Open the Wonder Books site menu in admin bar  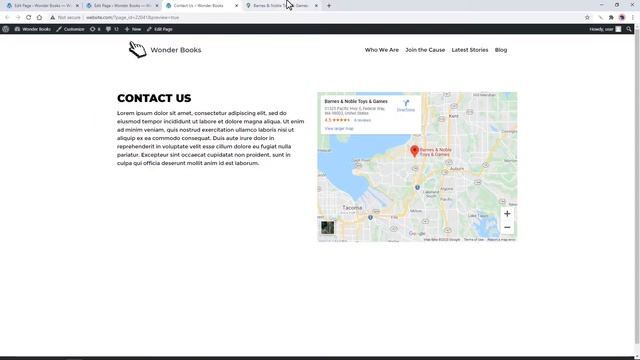click(33, 29)
